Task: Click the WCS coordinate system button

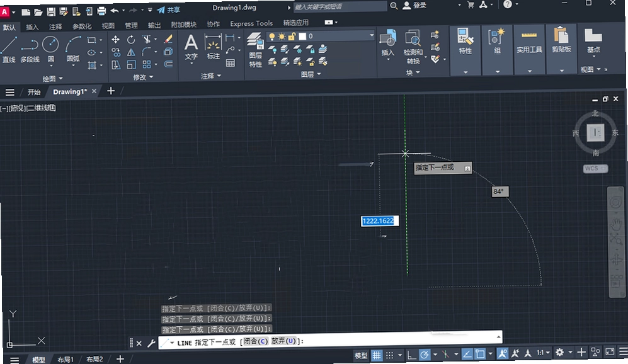Action: click(595, 169)
